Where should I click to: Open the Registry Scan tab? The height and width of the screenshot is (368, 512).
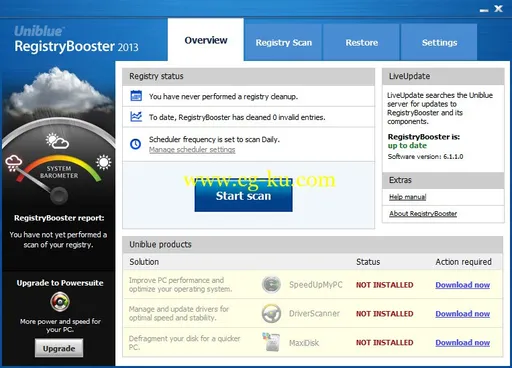pyautogui.click(x=284, y=42)
